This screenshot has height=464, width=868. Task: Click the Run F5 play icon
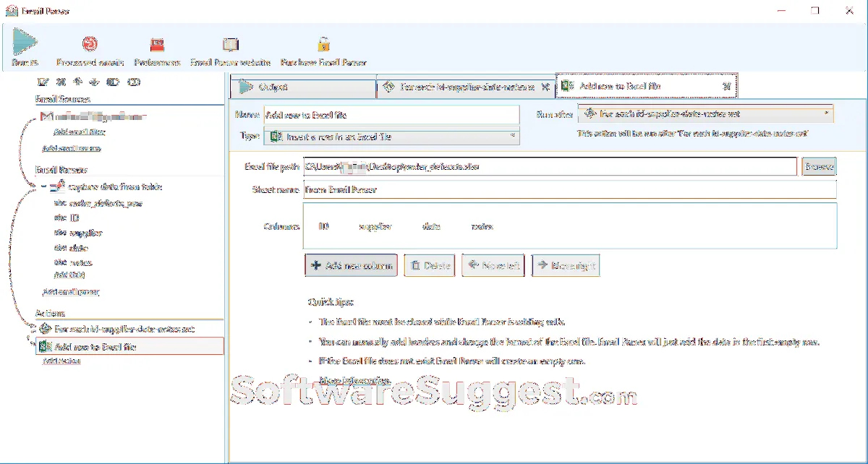pos(25,43)
